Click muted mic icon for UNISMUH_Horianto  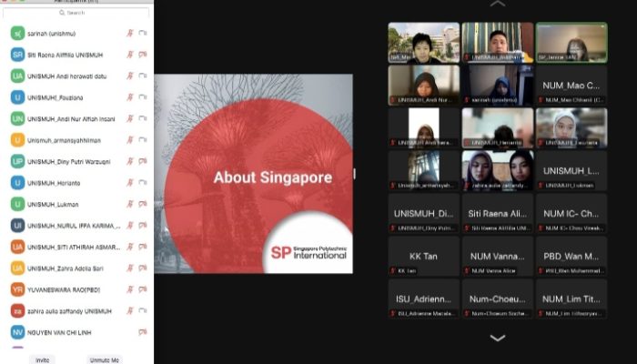(131, 182)
